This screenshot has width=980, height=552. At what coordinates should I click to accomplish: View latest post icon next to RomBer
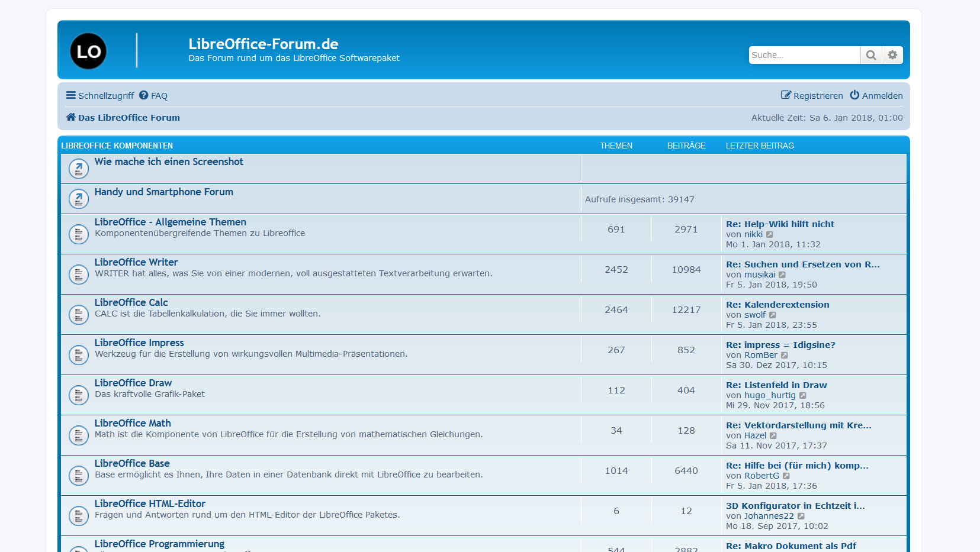(785, 356)
